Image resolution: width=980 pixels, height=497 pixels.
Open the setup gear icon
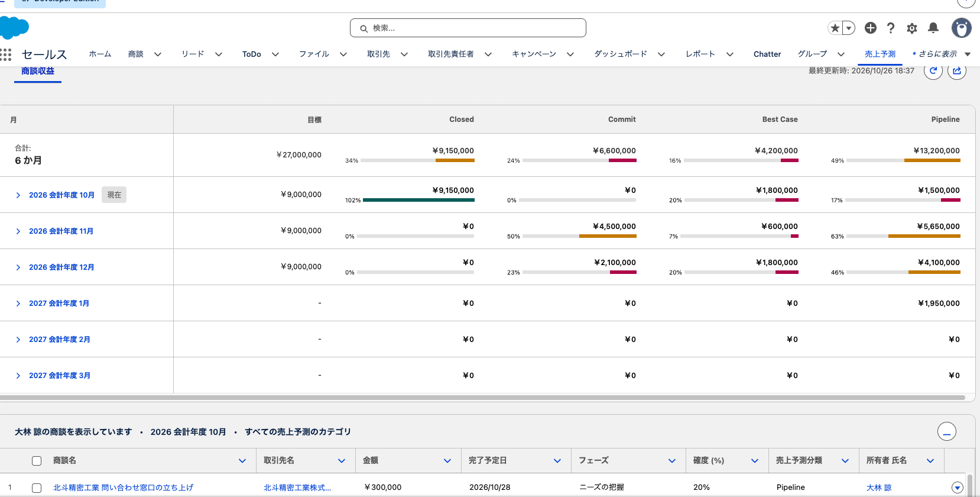click(x=912, y=28)
